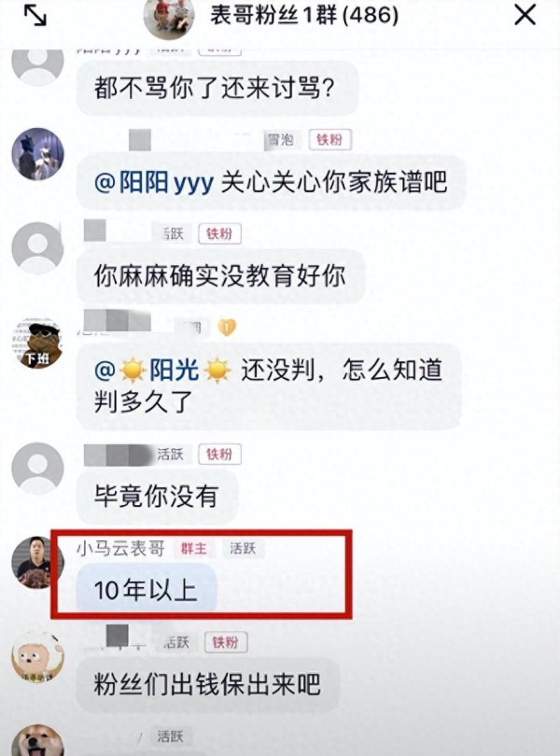Open the avatar beside 关心关心你家族谱吧 message
The height and width of the screenshot is (756, 560).
point(37,154)
